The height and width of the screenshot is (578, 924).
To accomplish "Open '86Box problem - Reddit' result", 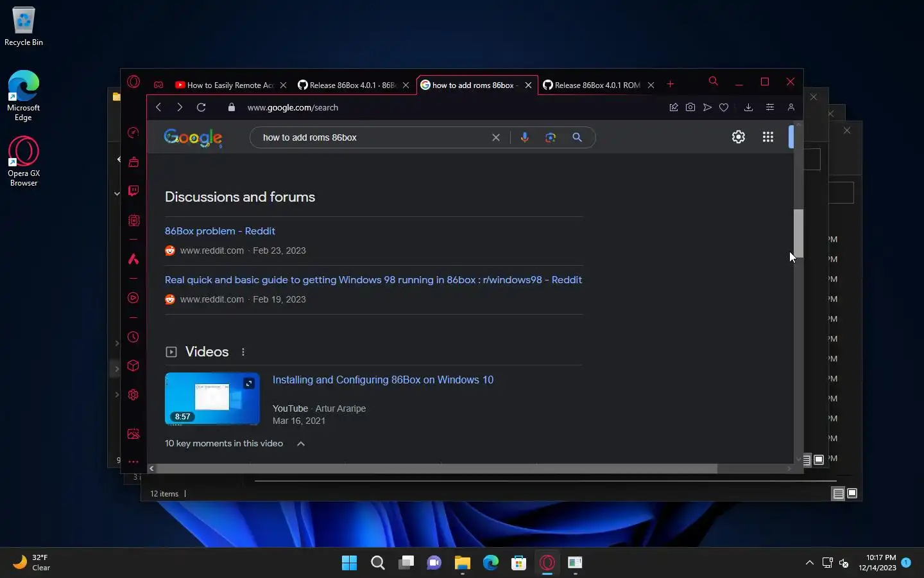I will coord(219,231).
